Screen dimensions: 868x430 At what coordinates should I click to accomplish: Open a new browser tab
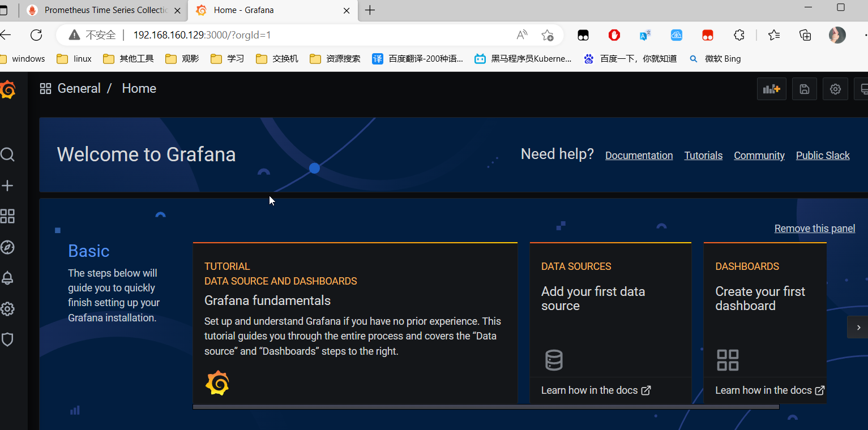click(370, 10)
